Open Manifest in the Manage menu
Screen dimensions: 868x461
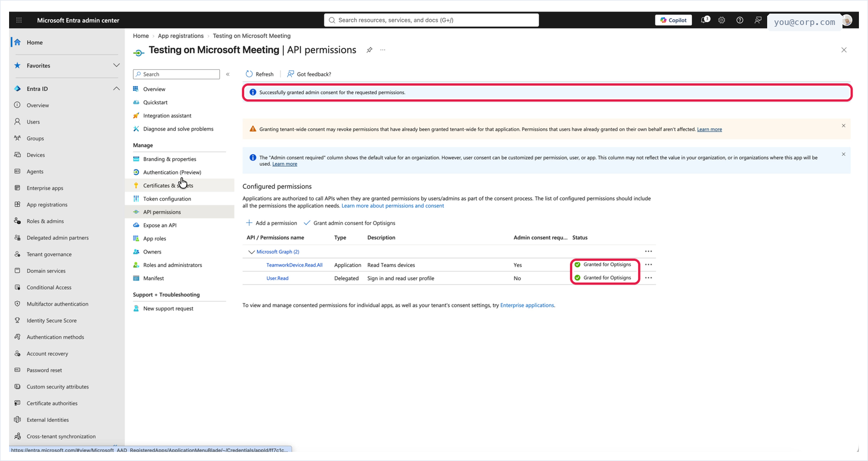[x=154, y=278]
